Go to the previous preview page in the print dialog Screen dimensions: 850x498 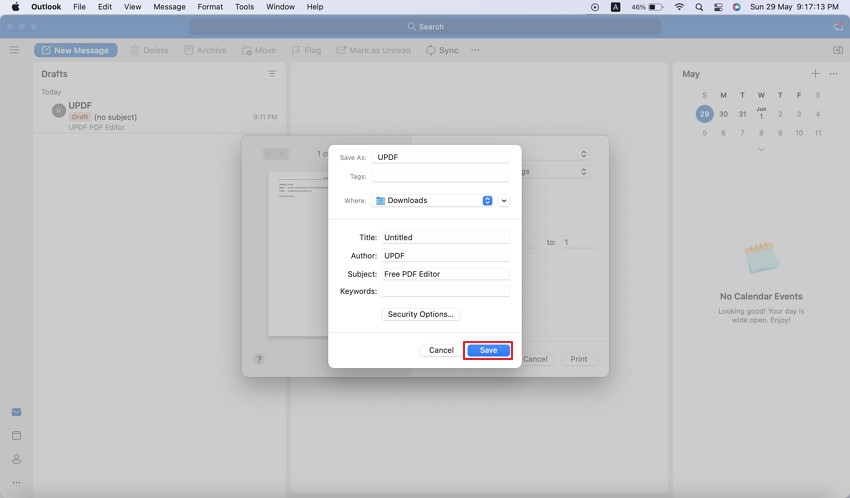(x=282, y=154)
